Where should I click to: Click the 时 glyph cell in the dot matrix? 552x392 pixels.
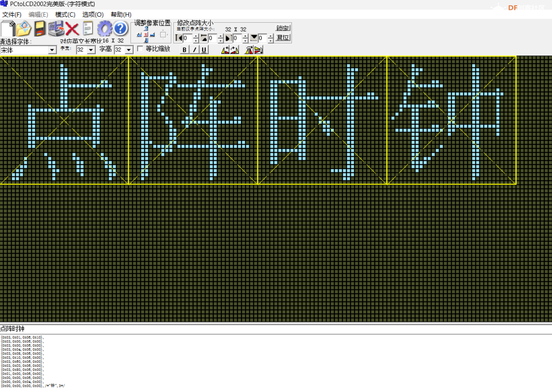pos(322,120)
